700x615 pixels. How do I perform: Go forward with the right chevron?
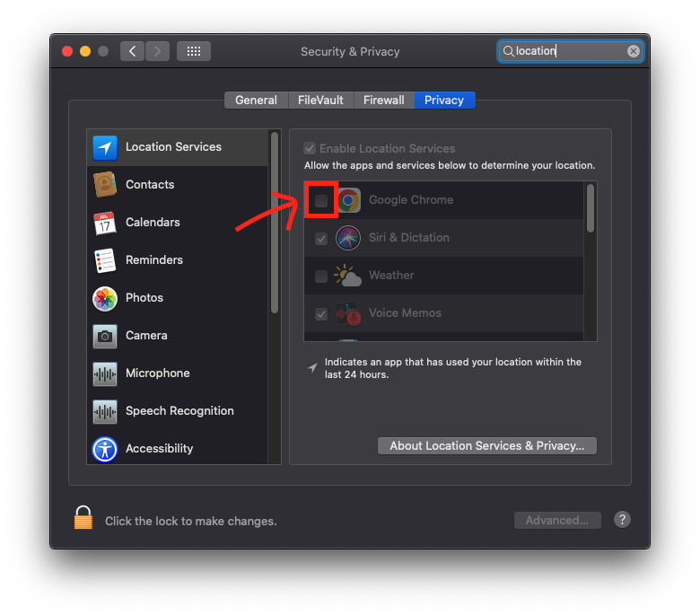pyautogui.click(x=157, y=51)
